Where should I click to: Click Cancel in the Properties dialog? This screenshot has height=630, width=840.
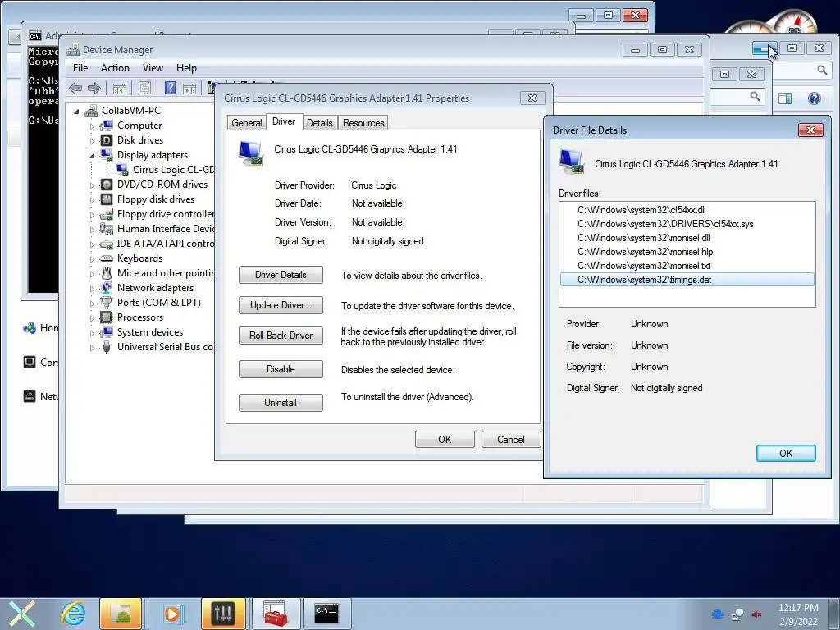(x=510, y=440)
